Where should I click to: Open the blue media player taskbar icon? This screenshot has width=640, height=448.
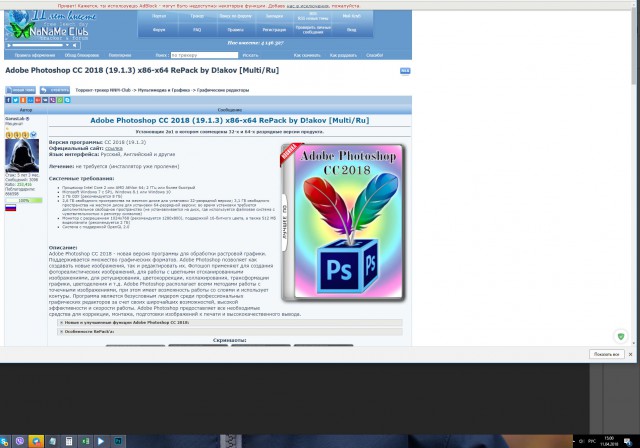(x=101, y=441)
